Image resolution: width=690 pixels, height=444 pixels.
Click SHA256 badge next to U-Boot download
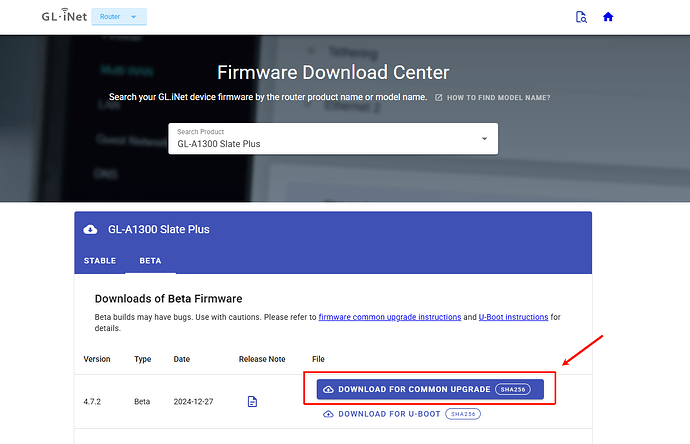(463, 414)
